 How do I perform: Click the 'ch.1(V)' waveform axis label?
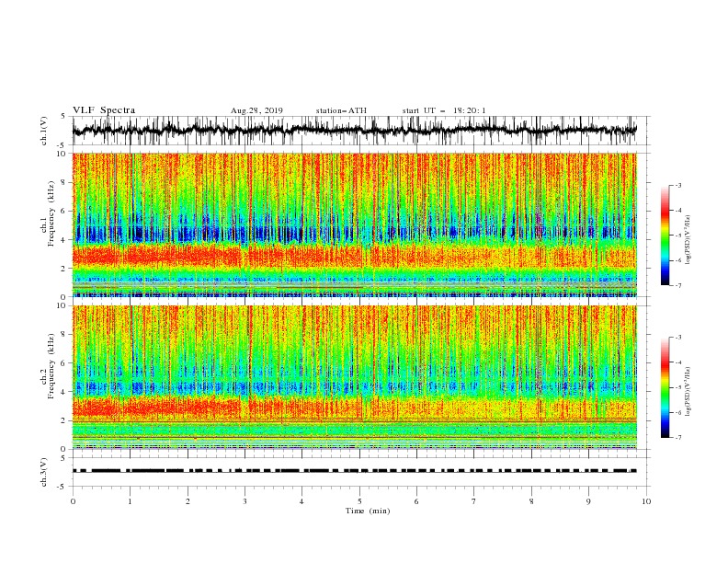click(44, 131)
